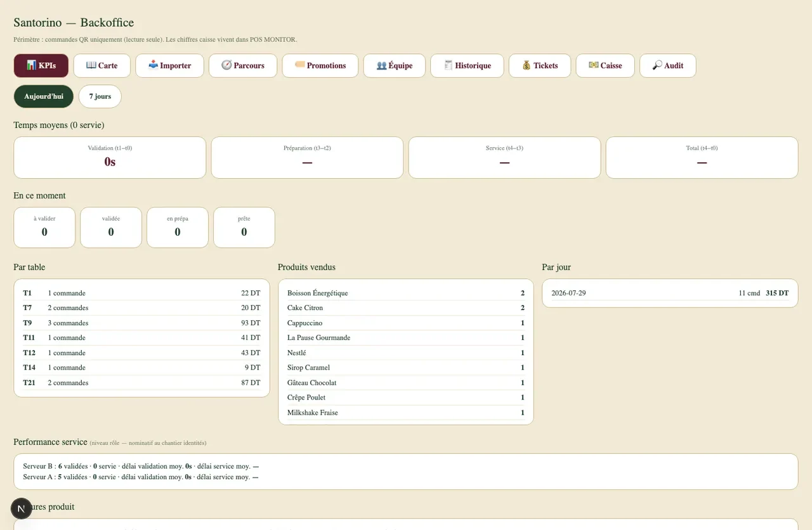Screen dimensions: 812x530
Task: Click the Gâteau Chocolat product row
Action: [406, 382]
